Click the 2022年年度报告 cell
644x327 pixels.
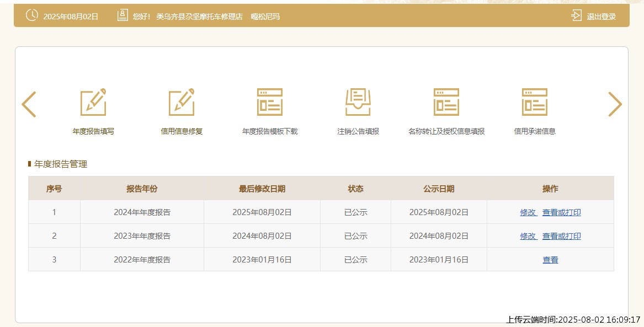(142, 259)
